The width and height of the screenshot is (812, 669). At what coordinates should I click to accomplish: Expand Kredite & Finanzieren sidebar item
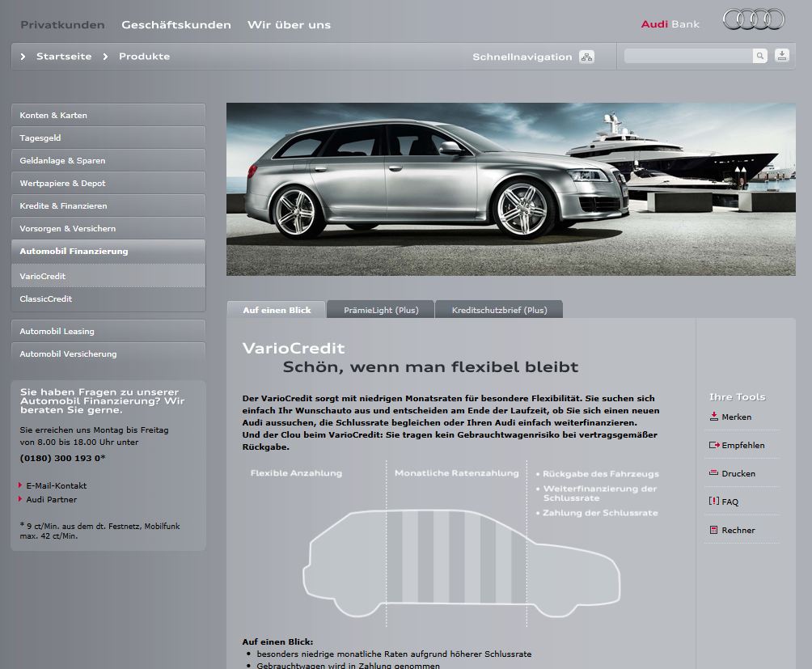click(x=108, y=205)
